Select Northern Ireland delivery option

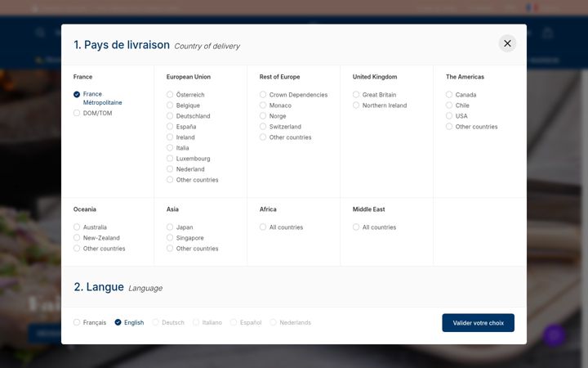click(380, 105)
